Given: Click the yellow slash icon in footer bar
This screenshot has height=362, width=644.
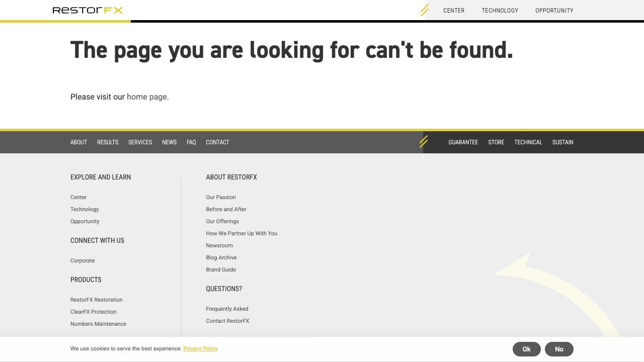Looking at the screenshot, I should [424, 142].
